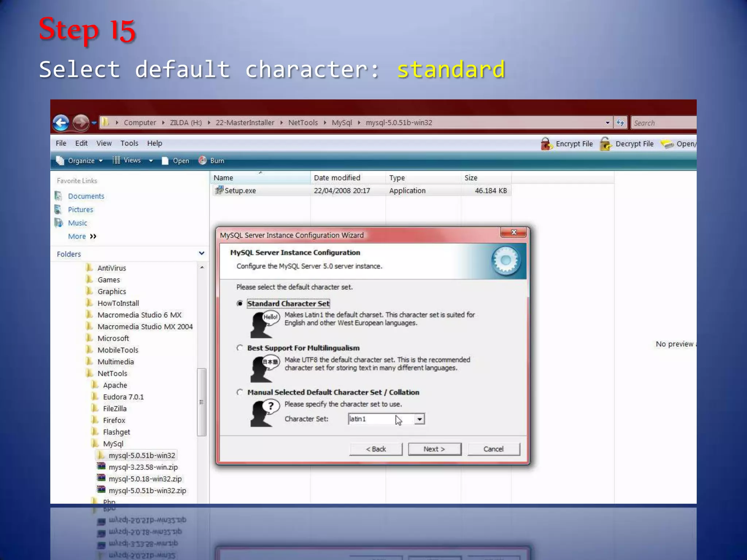Cancel the MySQL configuration wizard

point(494,449)
